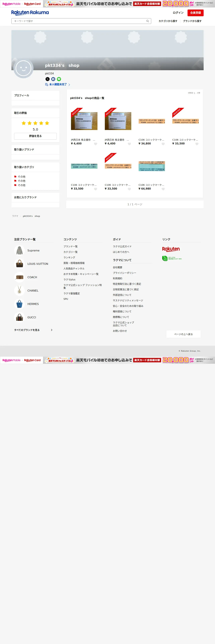Share shop on X (Twitter) icon

point(47,79)
